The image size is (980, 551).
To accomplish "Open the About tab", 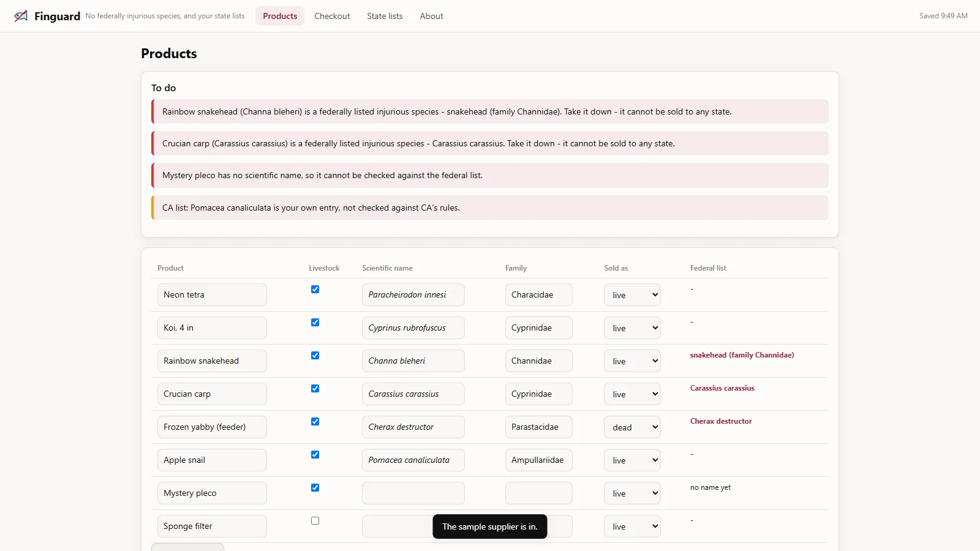I will 431,16.
